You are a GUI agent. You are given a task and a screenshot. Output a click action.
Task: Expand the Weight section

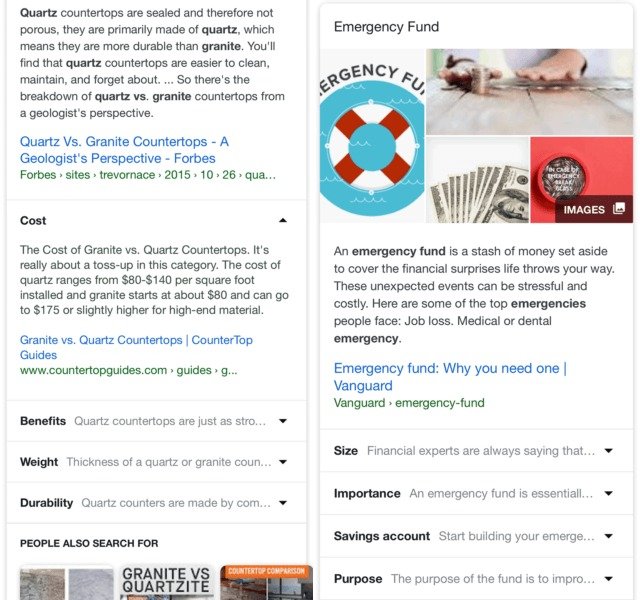click(283, 463)
